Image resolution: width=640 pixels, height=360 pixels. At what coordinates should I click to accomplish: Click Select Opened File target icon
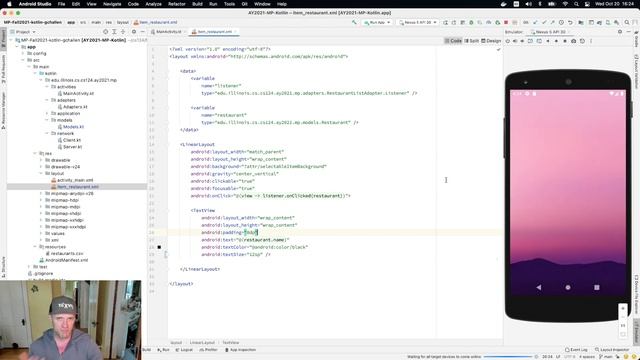point(106,31)
